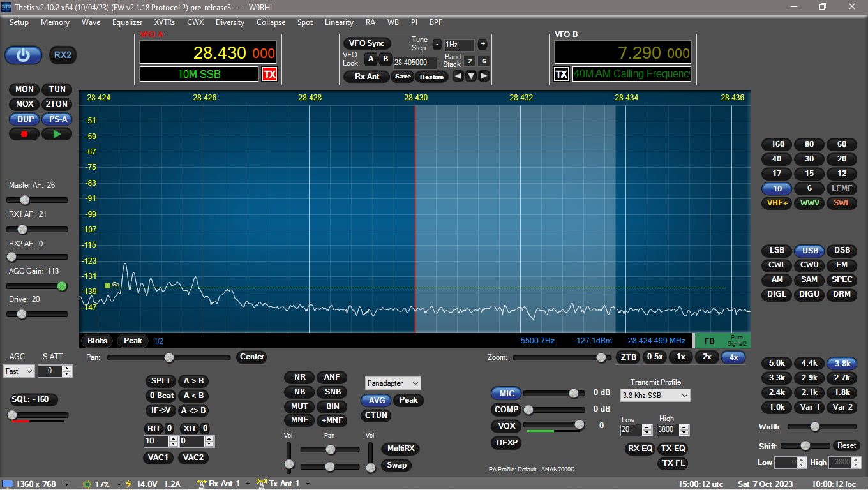Adjust the Master AF slider
This screenshot has height=490, width=868.
tap(37, 200)
